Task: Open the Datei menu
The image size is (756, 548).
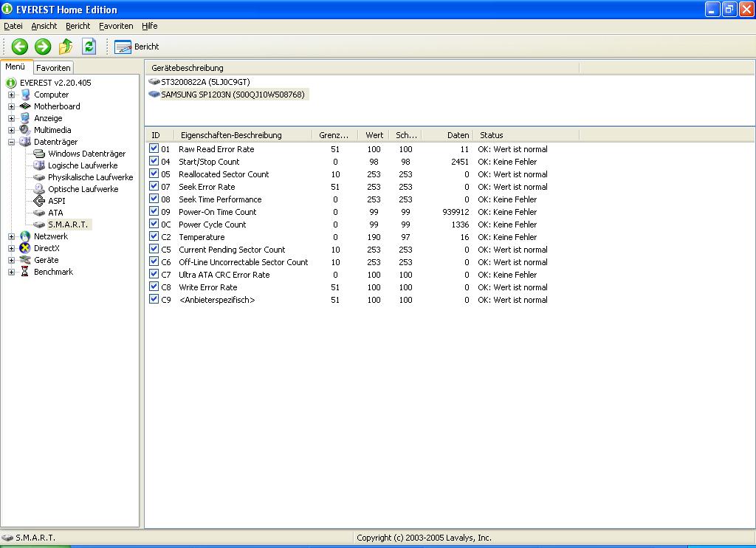Action: [13, 26]
